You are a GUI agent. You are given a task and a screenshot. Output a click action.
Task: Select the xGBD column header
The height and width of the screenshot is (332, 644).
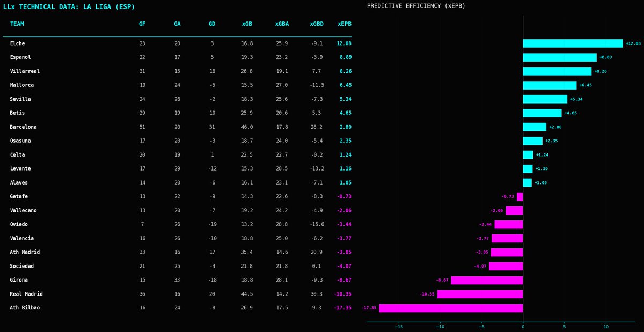point(317,24)
